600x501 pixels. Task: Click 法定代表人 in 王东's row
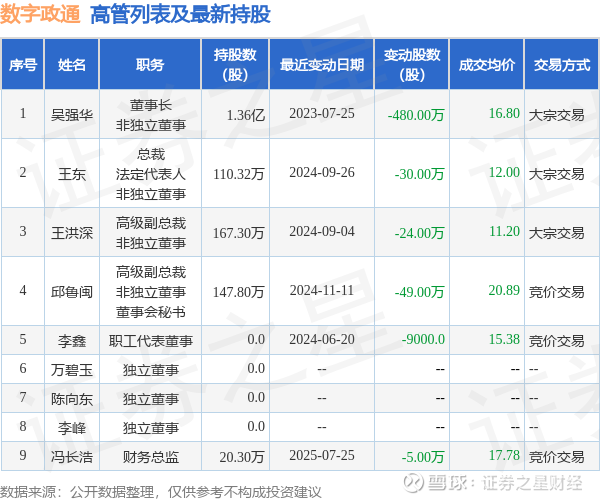(x=150, y=174)
